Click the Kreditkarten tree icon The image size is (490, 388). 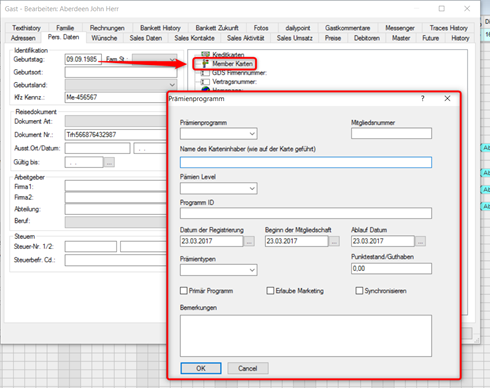pos(205,54)
